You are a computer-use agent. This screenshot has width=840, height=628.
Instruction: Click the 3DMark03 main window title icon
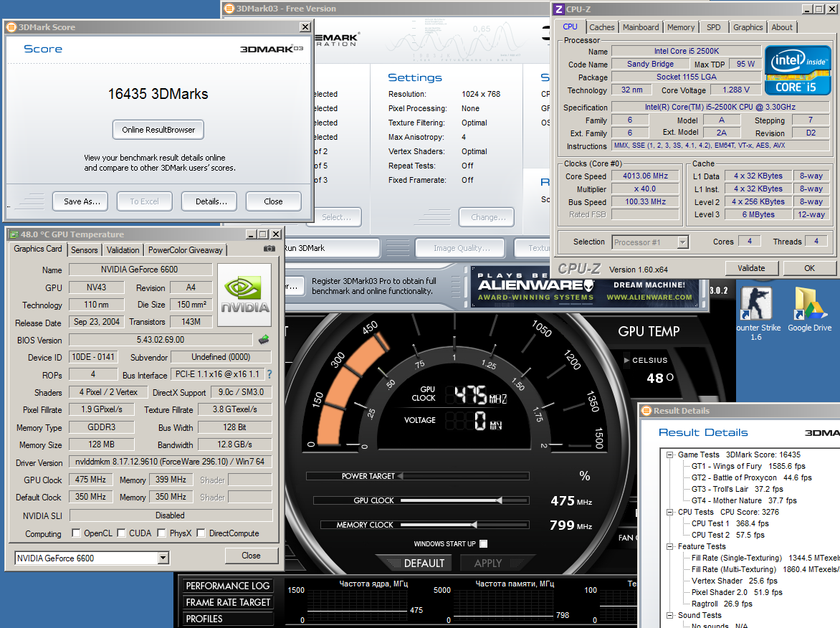pos(229,9)
